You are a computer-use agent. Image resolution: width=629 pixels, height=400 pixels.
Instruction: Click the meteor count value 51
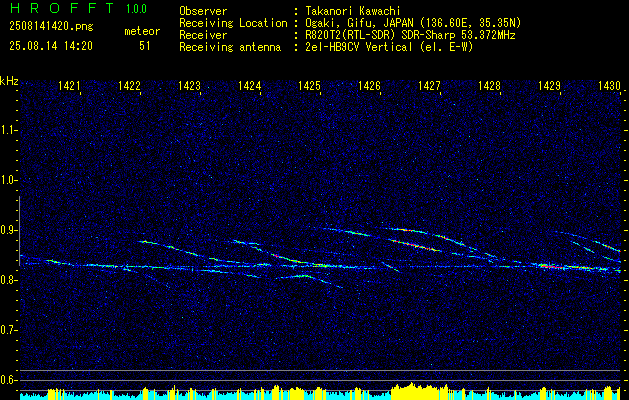145,46
